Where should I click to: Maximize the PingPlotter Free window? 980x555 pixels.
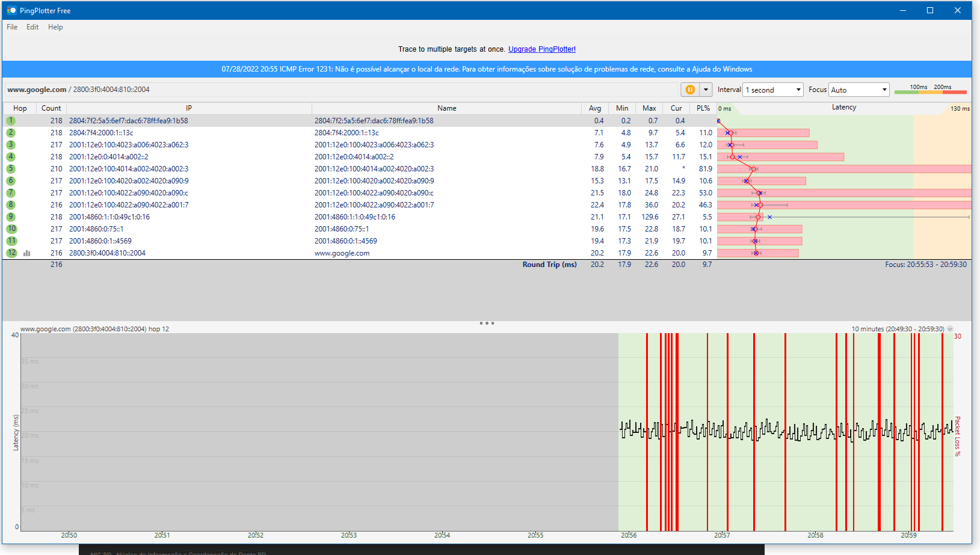tap(930, 10)
